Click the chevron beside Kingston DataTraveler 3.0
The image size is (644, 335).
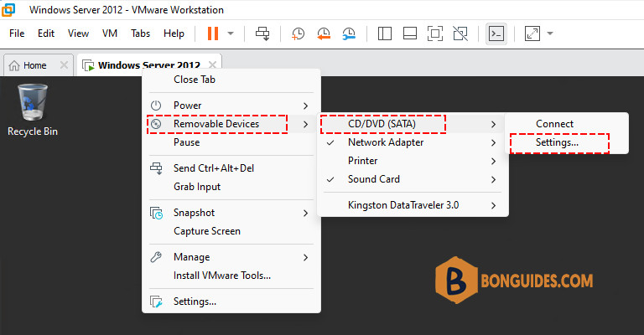[493, 205]
